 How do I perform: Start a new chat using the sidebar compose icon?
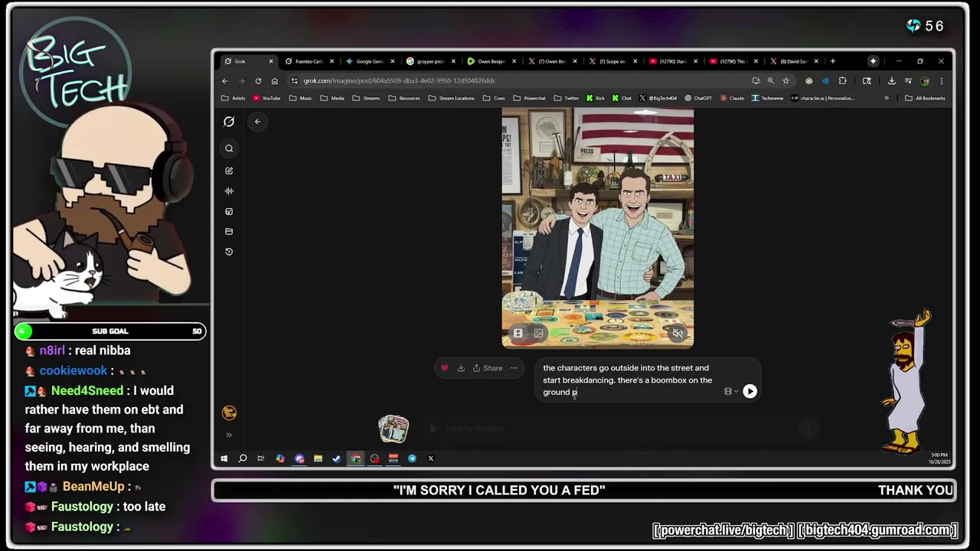point(229,171)
